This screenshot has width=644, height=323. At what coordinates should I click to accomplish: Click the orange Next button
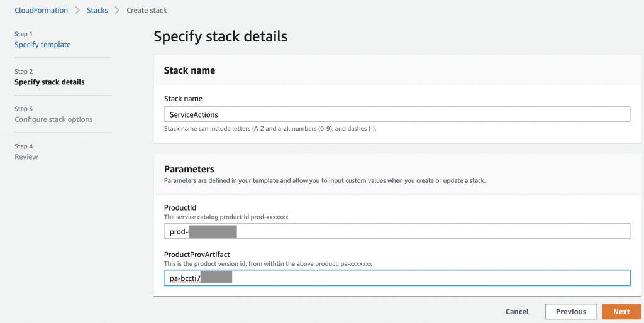pyautogui.click(x=621, y=312)
